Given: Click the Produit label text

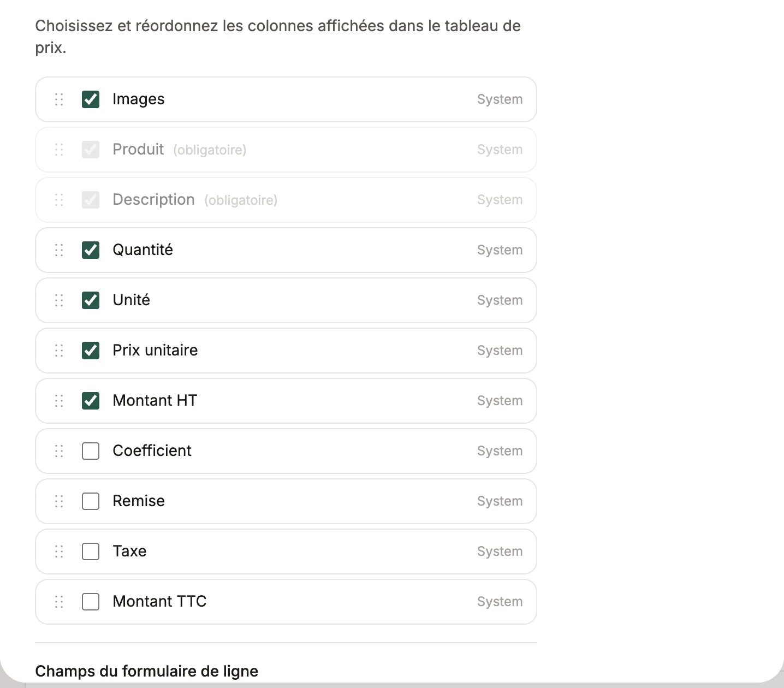Looking at the screenshot, I should tap(138, 150).
